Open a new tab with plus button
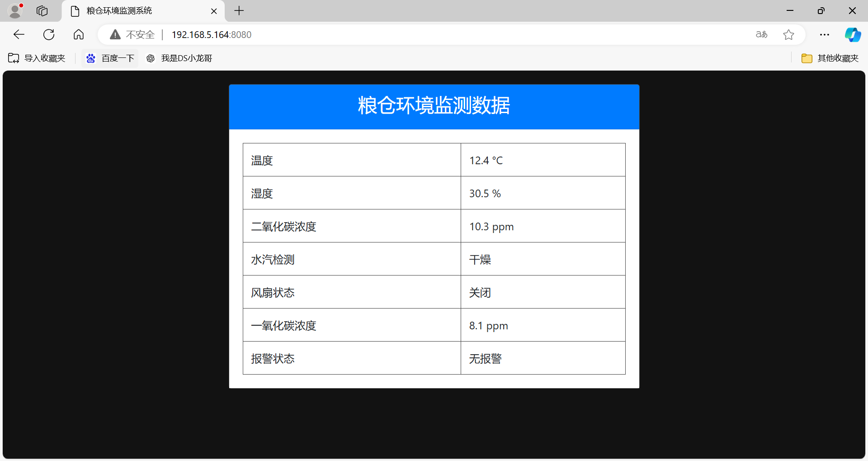Image resolution: width=868 pixels, height=461 pixels. tap(239, 11)
